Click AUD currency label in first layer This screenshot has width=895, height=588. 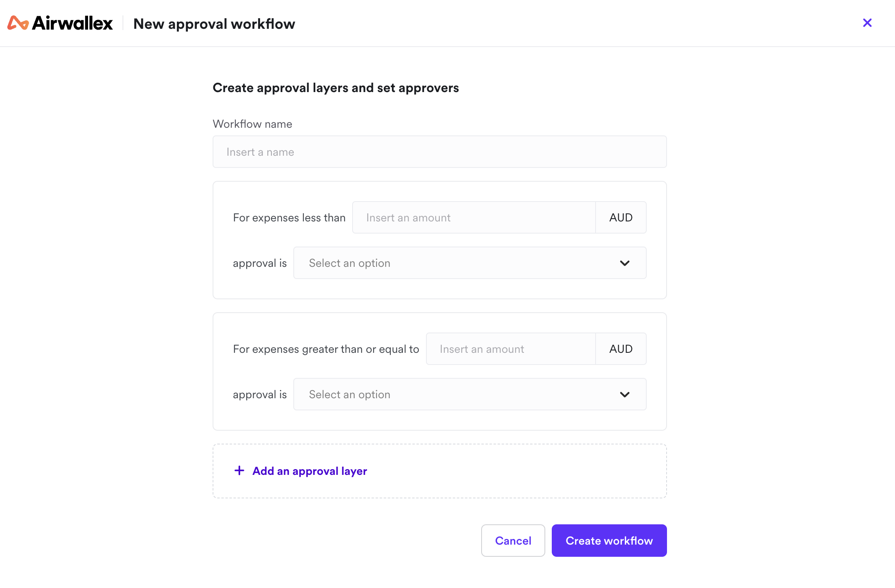[621, 217]
